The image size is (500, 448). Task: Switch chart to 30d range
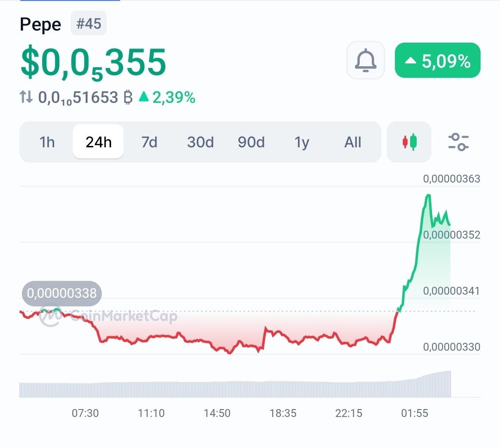click(200, 142)
